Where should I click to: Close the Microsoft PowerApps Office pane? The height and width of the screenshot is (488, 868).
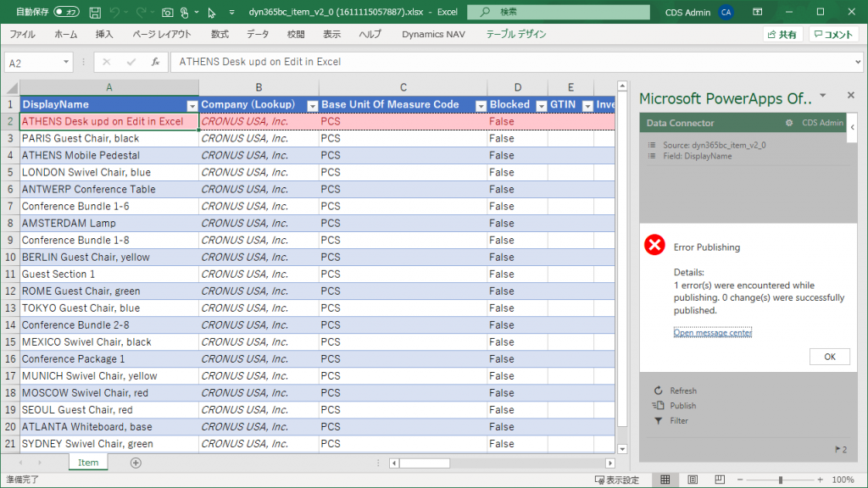(x=851, y=96)
